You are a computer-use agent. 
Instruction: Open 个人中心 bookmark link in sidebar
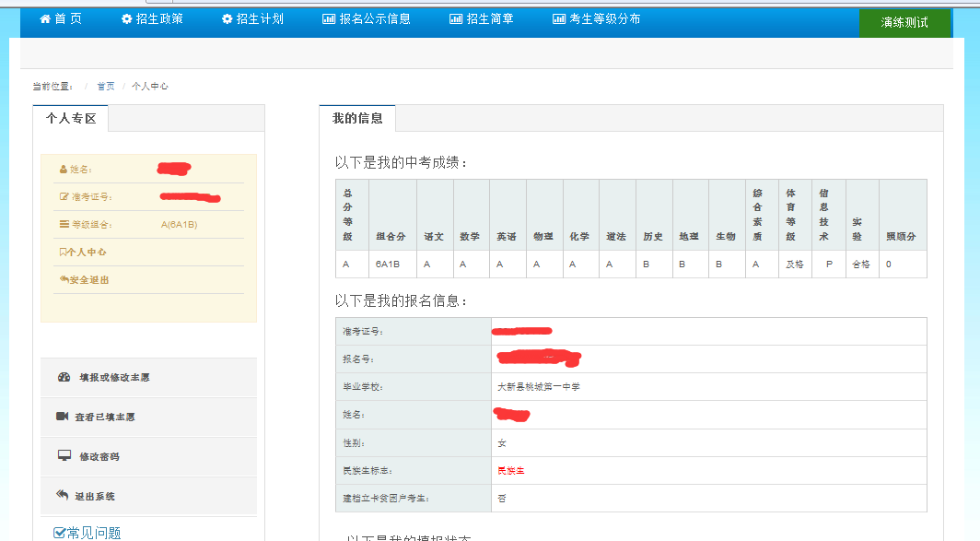[84, 253]
